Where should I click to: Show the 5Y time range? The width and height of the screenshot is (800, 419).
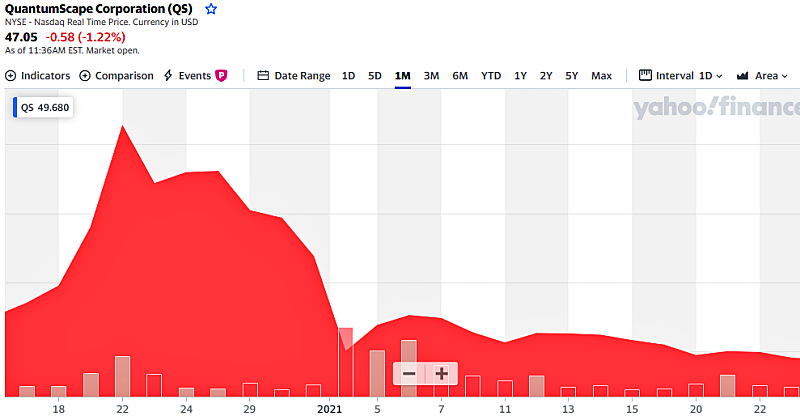pyautogui.click(x=571, y=76)
